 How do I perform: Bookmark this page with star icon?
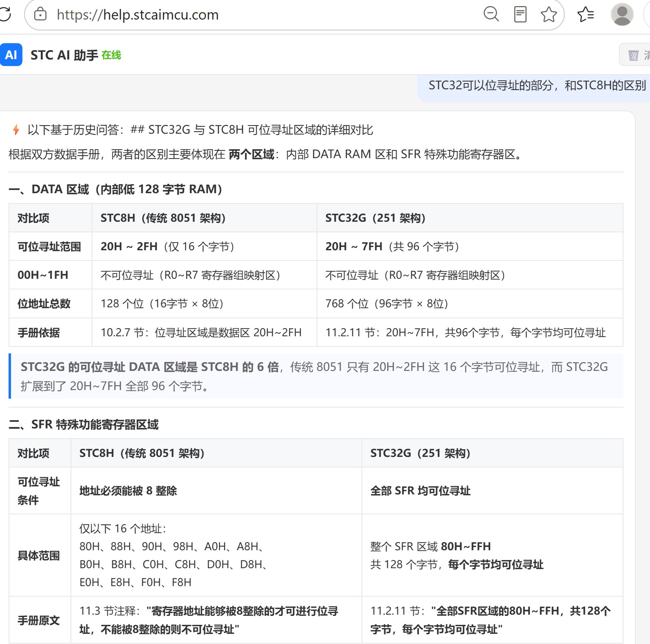549,14
